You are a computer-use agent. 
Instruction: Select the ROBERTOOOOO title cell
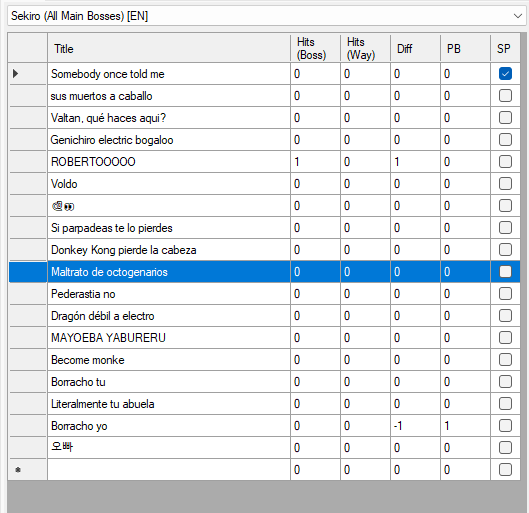click(x=169, y=162)
